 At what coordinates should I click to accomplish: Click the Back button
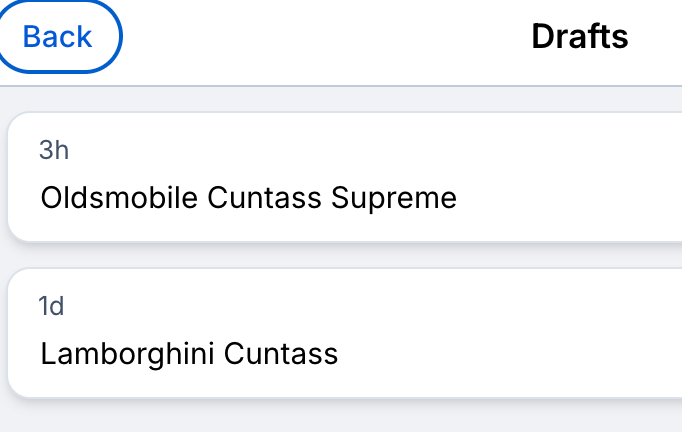pos(57,37)
